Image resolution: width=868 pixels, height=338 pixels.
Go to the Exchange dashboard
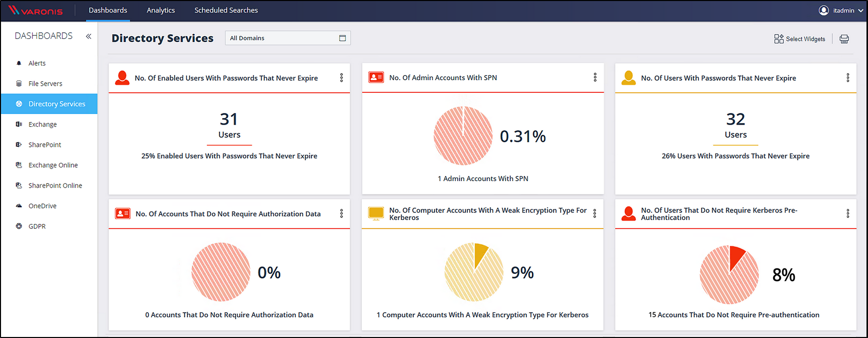click(42, 125)
